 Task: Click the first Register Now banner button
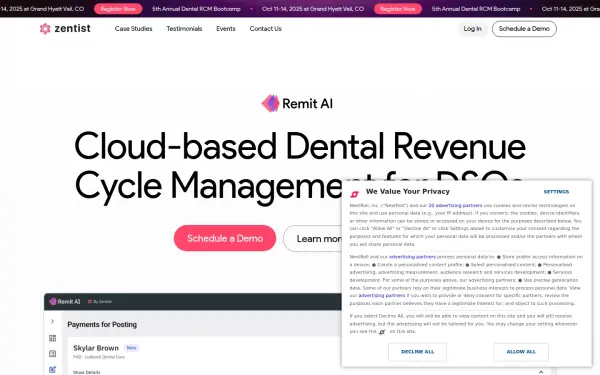click(118, 9)
